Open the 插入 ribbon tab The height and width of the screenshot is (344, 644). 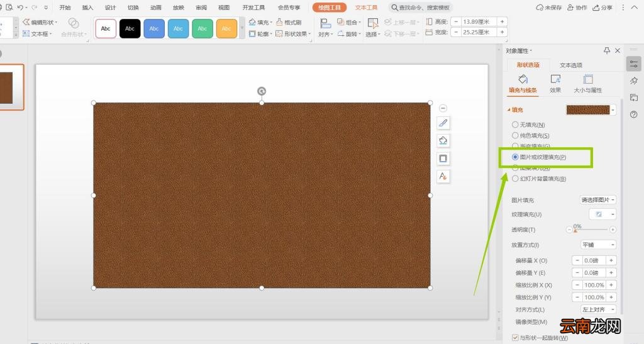point(87,8)
